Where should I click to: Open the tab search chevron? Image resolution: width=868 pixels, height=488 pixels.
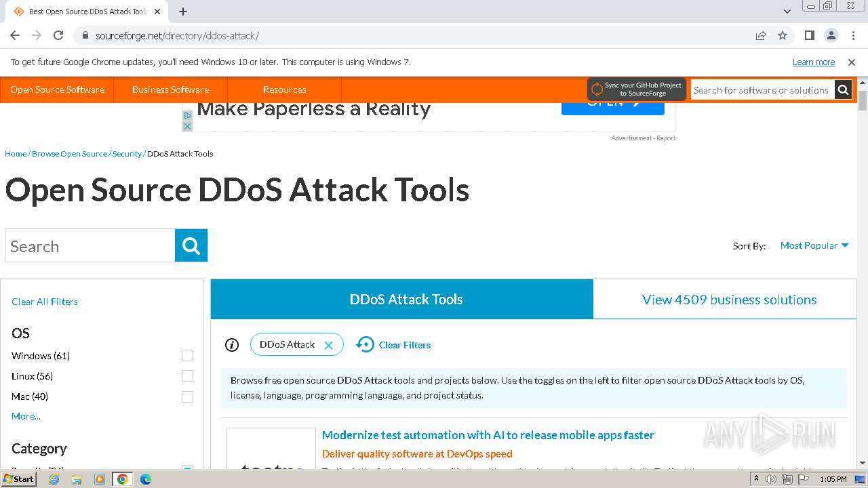coord(787,12)
